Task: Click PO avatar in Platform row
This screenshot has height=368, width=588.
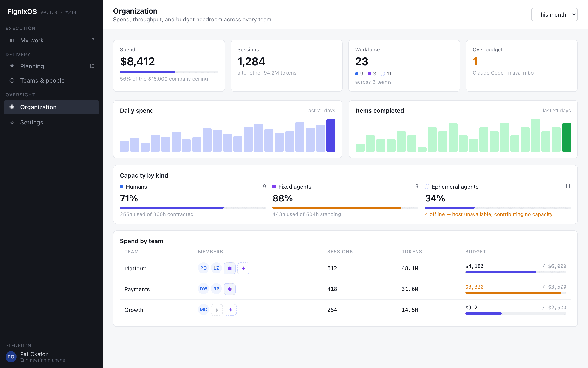Action: pyautogui.click(x=203, y=268)
